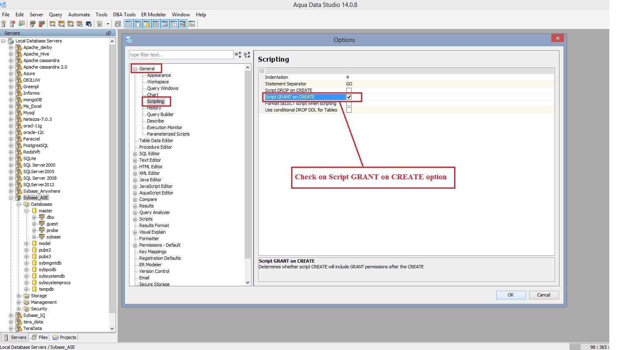Screen dimensions: 644x350
Task: Open the ER Modeler menu
Action: pos(154,15)
